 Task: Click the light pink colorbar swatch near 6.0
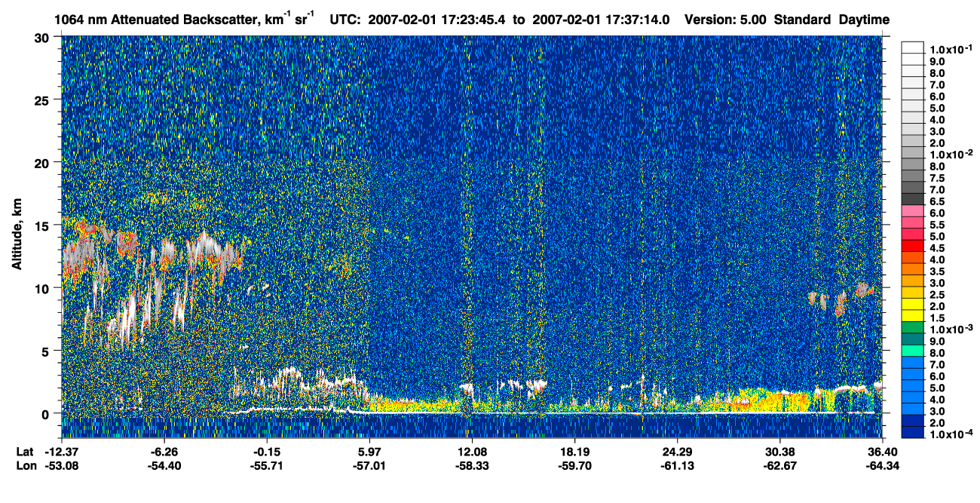click(x=913, y=210)
